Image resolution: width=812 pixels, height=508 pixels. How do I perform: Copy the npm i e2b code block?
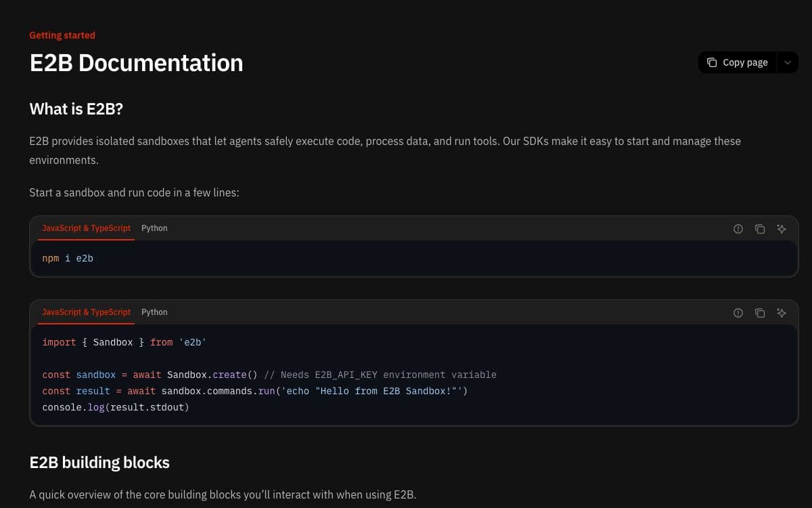coord(760,229)
